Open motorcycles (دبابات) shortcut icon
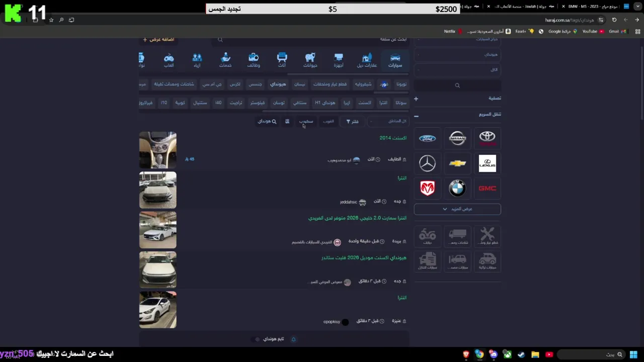This screenshot has width=644, height=362. click(428, 236)
